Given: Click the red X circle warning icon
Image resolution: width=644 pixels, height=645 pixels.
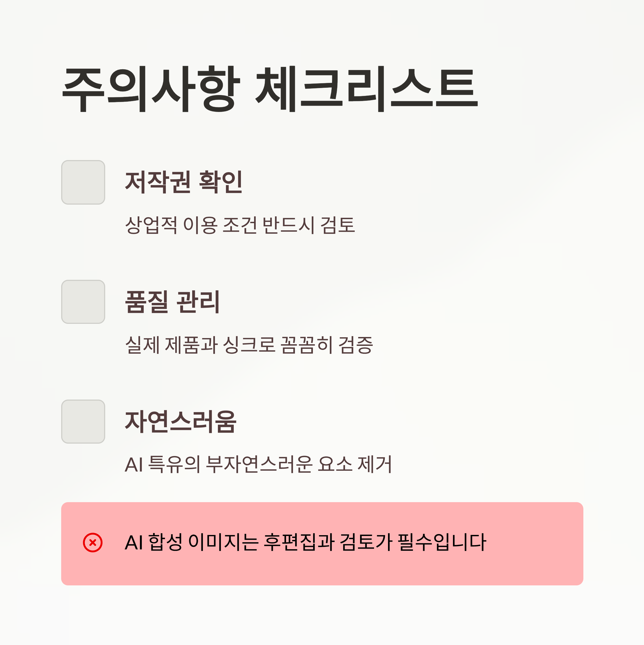Looking at the screenshot, I should [x=93, y=542].
